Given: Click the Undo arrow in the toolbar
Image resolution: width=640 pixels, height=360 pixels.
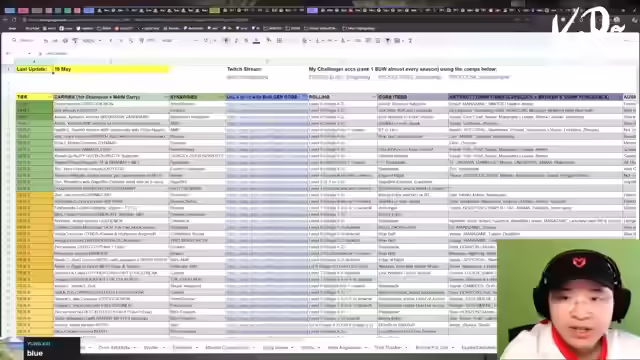Looking at the screenshot, I should tap(46, 41).
